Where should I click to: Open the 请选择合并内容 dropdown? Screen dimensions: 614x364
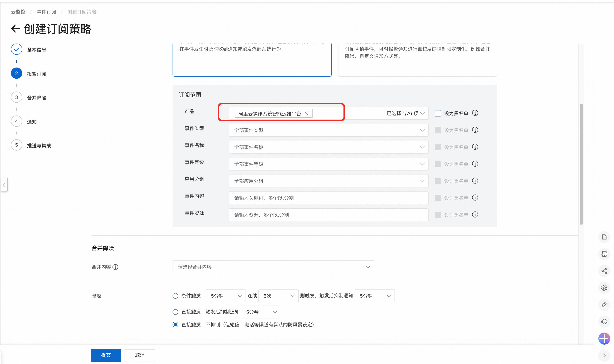coord(273,267)
